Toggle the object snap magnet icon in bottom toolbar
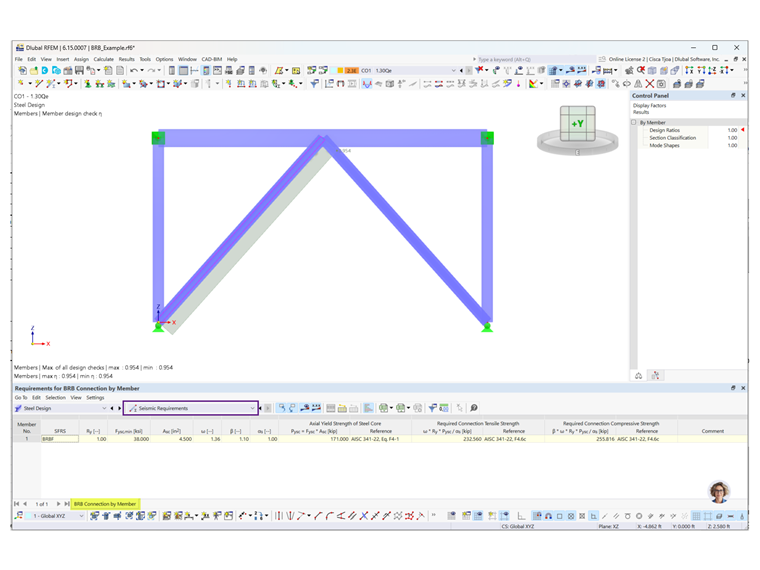 pyautogui.click(x=548, y=516)
